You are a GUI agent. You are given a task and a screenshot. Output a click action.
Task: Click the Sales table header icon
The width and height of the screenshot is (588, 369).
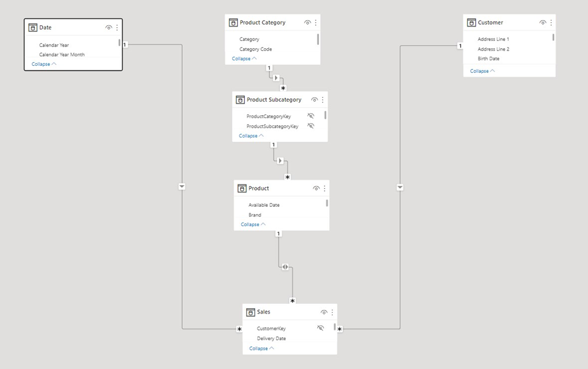pos(251,312)
